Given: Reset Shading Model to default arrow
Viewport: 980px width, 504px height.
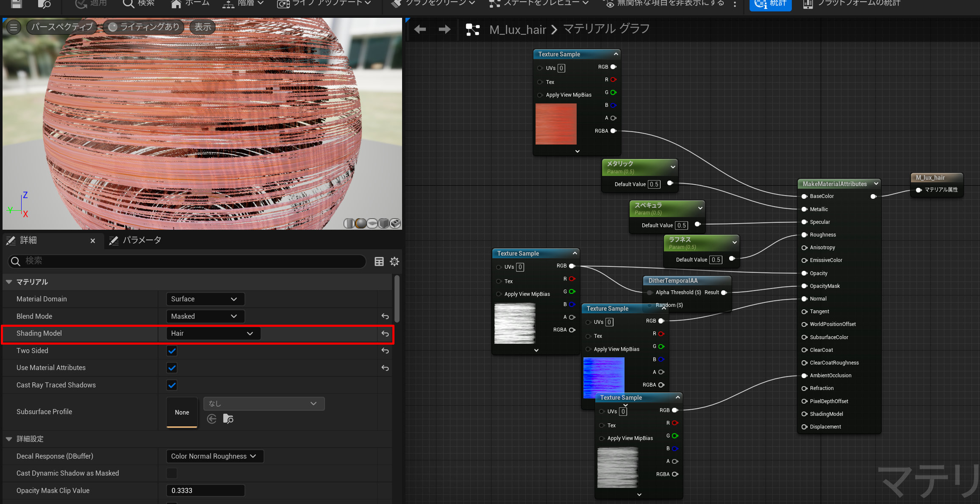Looking at the screenshot, I should point(385,334).
